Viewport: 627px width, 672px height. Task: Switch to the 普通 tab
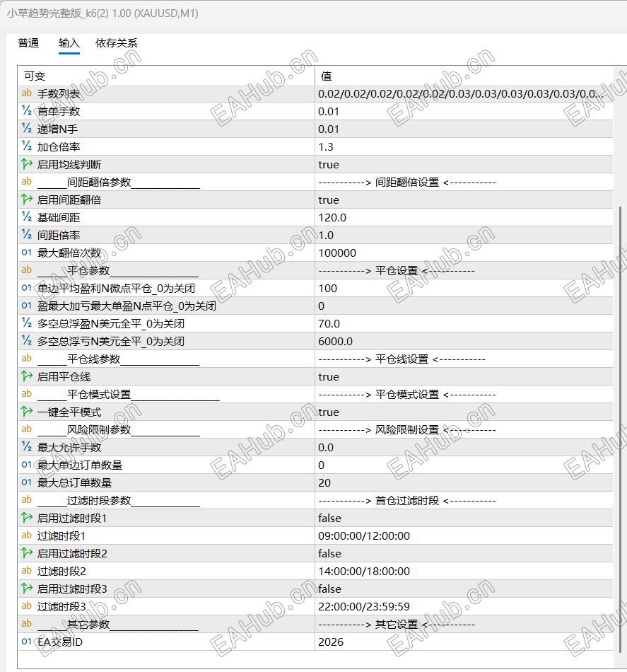(28, 43)
